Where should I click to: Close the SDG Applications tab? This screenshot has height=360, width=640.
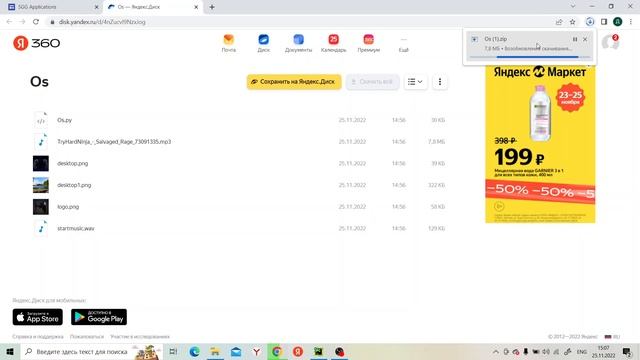[96, 7]
